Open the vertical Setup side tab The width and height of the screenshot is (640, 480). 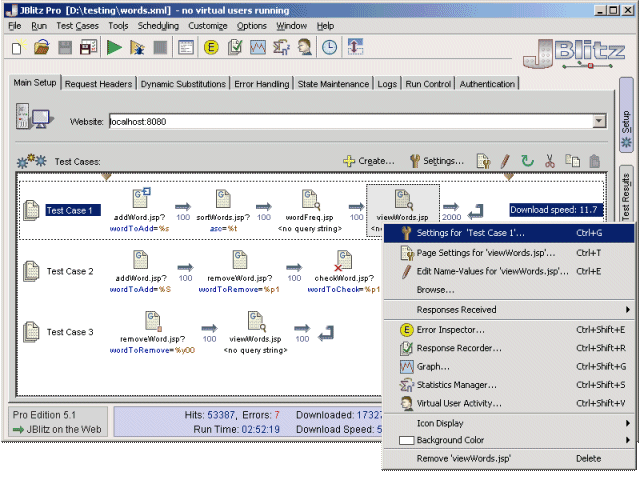pyautogui.click(x=626, y=115)
